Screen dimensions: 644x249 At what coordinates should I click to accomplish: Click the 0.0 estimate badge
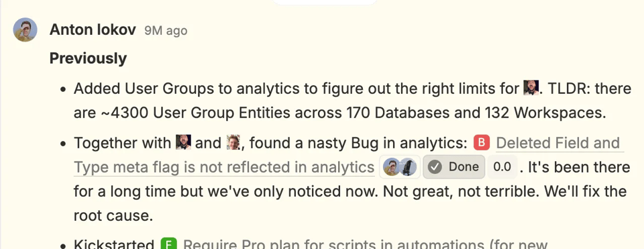[502, 167]
